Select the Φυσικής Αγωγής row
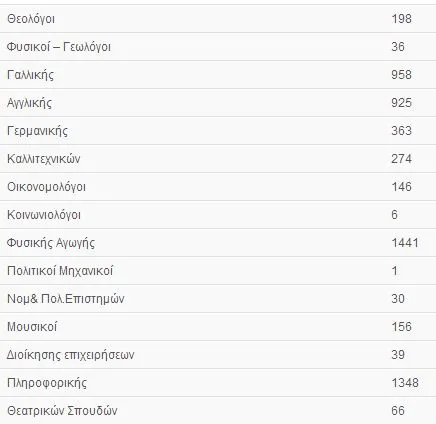Image resolution: width=436 pixels, height=424 pixels. click(x=218, y=243)
